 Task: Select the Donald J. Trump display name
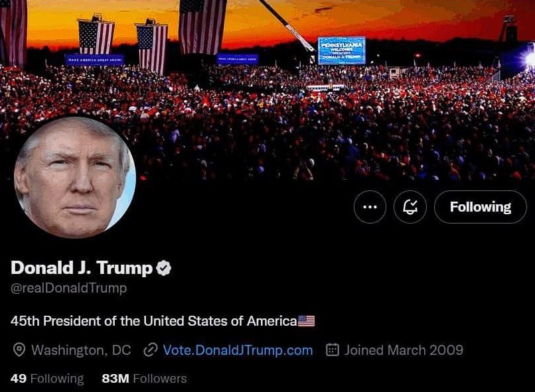(x=82, y=267)
